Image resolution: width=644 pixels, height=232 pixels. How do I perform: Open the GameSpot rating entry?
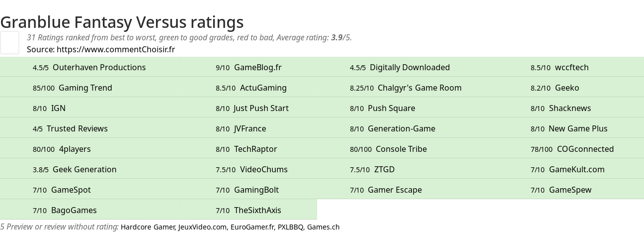click(x=71, y=190)
